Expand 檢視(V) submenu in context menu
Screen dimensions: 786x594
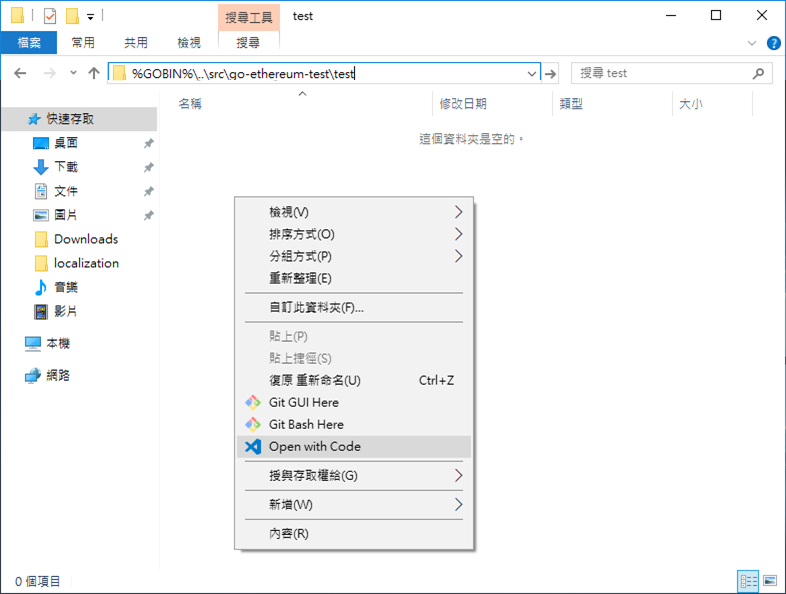coord(354,212)
